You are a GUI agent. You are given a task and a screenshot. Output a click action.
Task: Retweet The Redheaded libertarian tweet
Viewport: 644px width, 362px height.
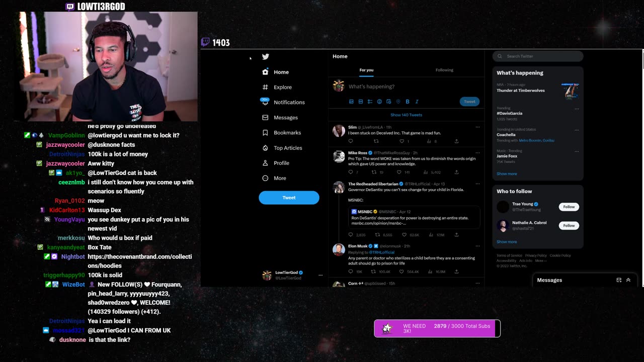[378, 235]
